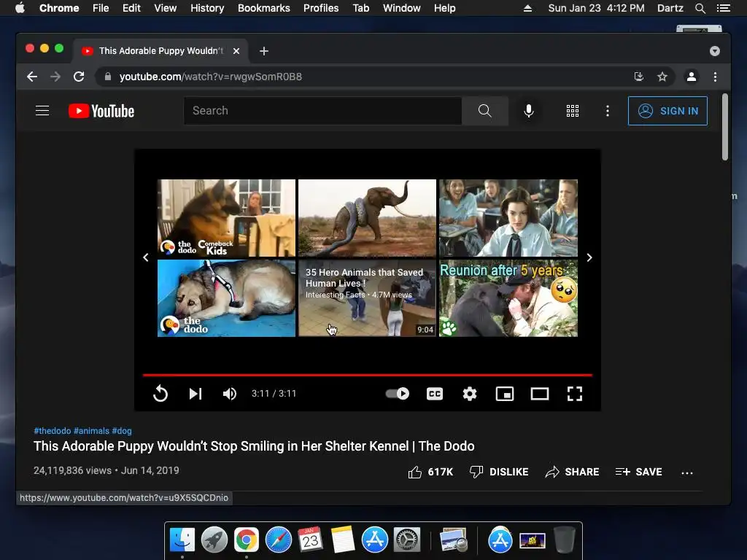The height and width of the screenshot is (560, 747).
Task: Skip to the next video
Action: click(196, 394)
